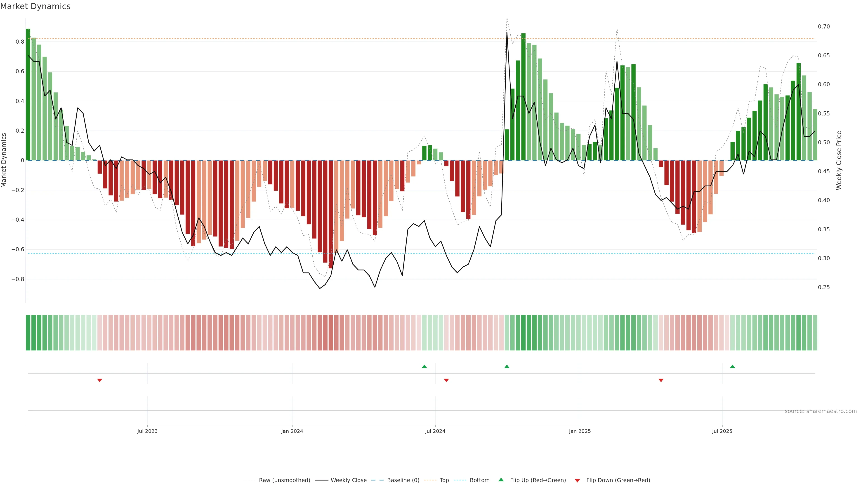Viewport: 868px width, 488px height.
Task: Toggle the Baseline (0) legend entry
Action: tap(403, 480)
